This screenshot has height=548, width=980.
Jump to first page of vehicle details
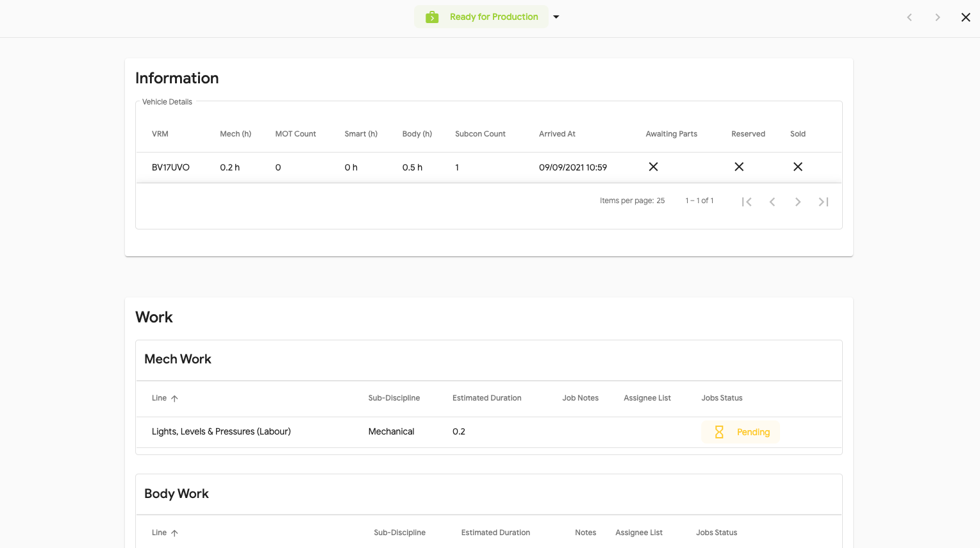tap(747, 202)
